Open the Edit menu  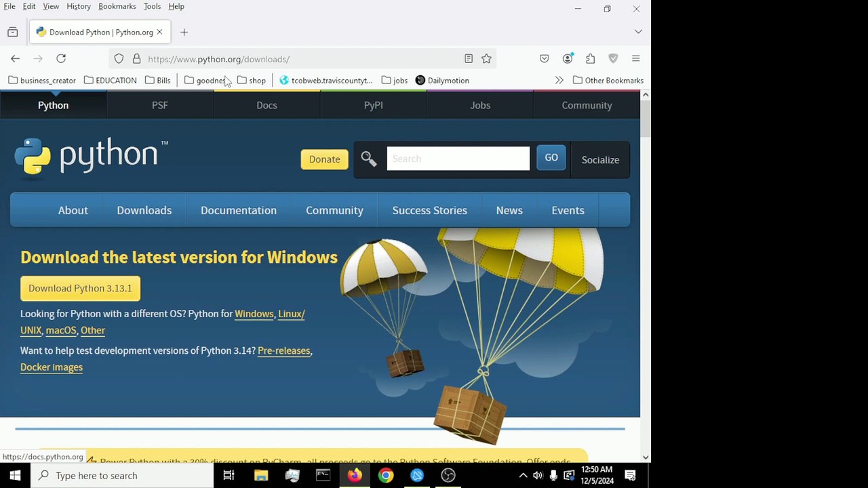(x=29, y=6)
